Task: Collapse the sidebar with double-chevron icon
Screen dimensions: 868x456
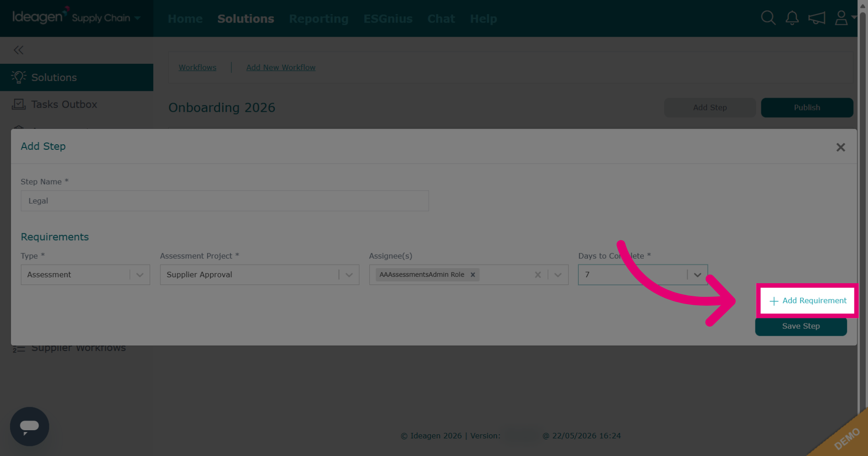Action: point(19,50)
